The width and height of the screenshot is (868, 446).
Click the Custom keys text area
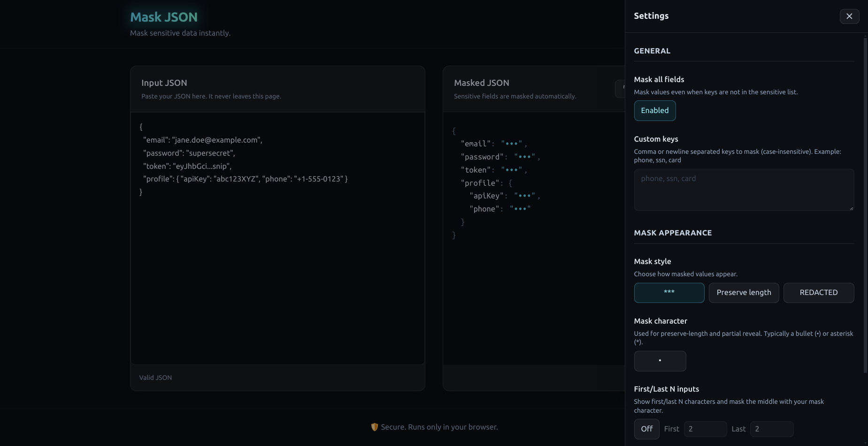[x=744, y=190]
